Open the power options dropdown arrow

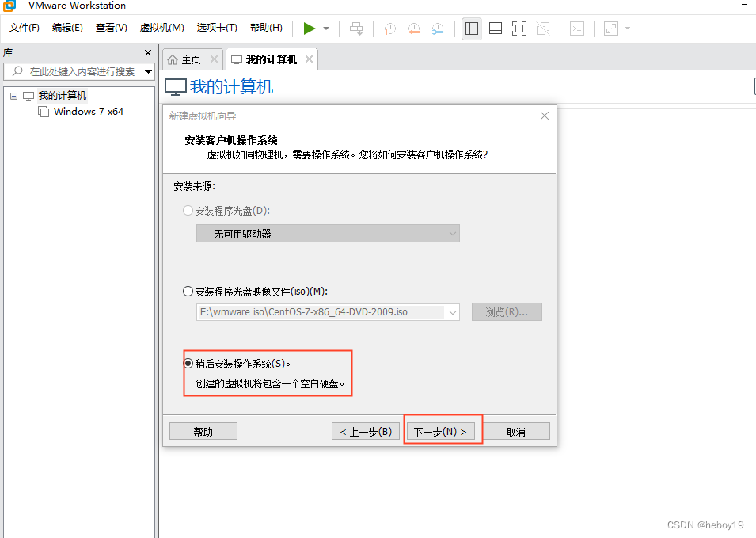(x=326, y=29)
